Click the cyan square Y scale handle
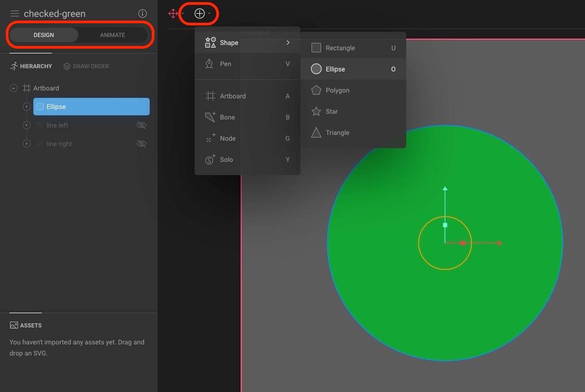585x392 pixels. [445, 225]
